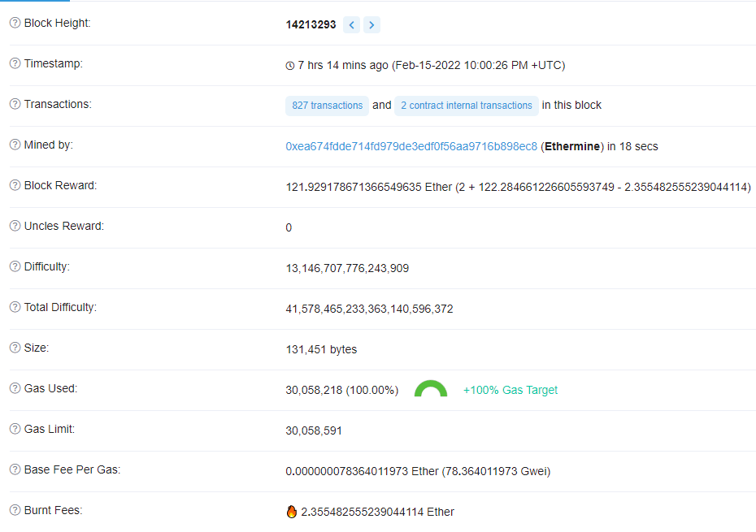Click the block height number 14213293
The image size is (756, 532).
(311, 24)
